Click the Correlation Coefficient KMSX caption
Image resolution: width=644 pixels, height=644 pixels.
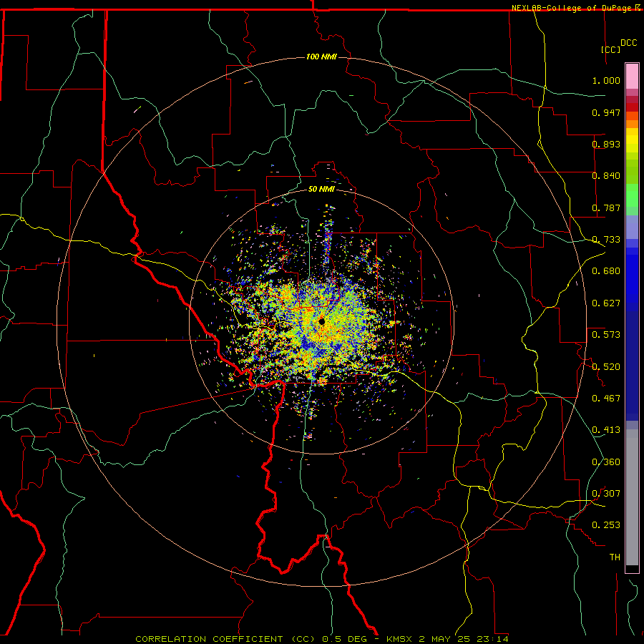click(322, 639)
